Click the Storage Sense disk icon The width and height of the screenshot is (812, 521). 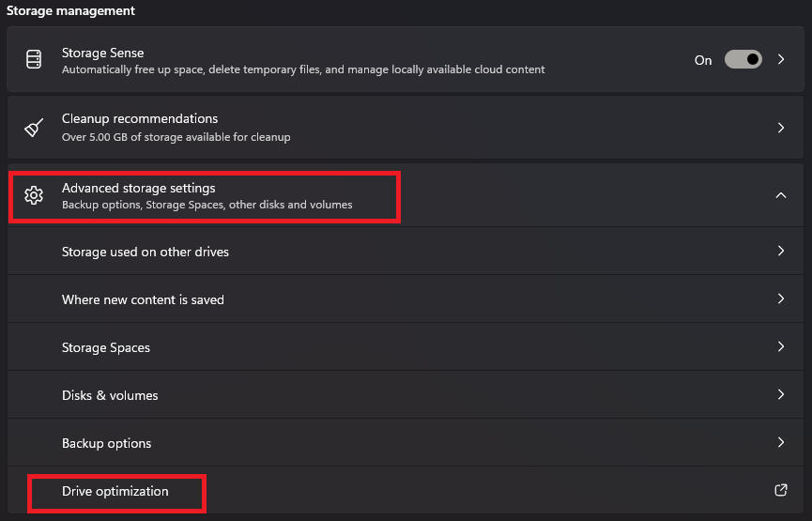pos(34,59)
